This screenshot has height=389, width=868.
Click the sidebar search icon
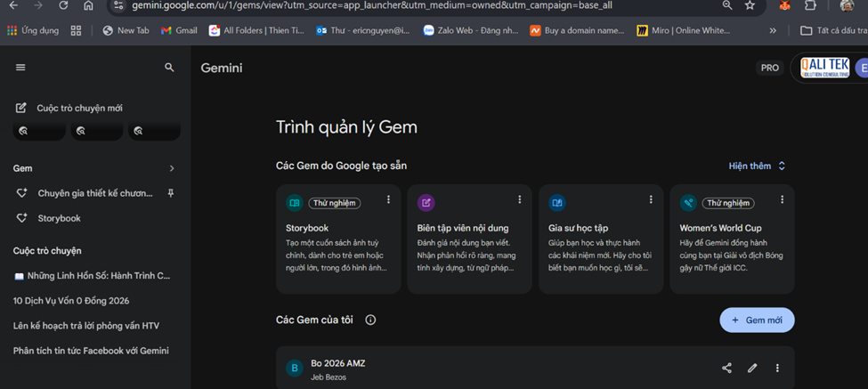[x=169, y=68]
